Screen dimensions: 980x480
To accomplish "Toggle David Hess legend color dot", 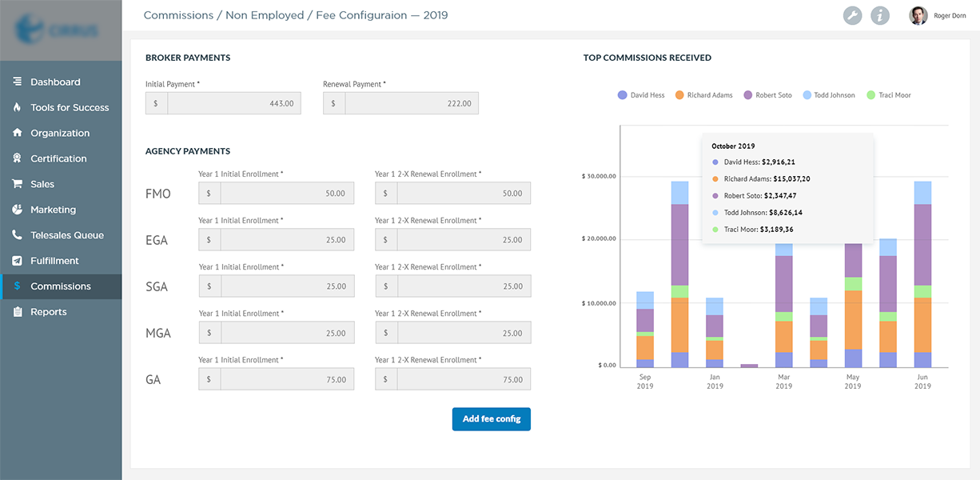I will (622, 95).
